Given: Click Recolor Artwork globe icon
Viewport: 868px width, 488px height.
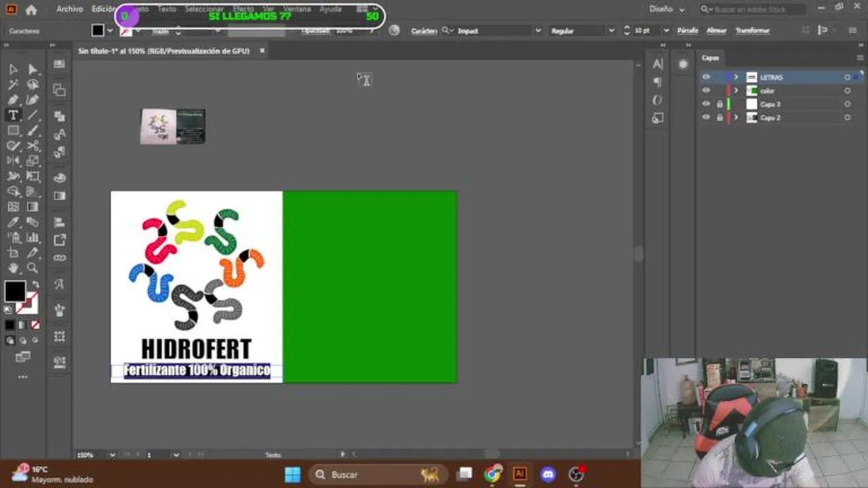Looking at the screenshot, I should pyautogui.click(x=395, y=30).
